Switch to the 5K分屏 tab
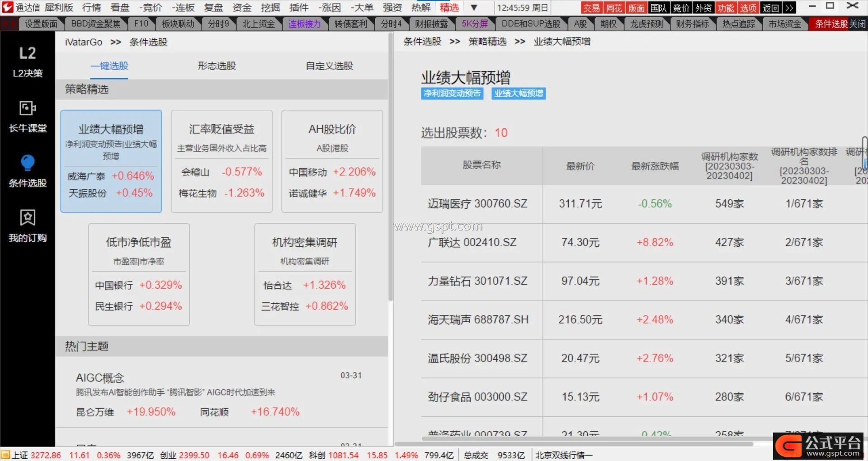The image size is (868, 461). [x=475, y=24]
